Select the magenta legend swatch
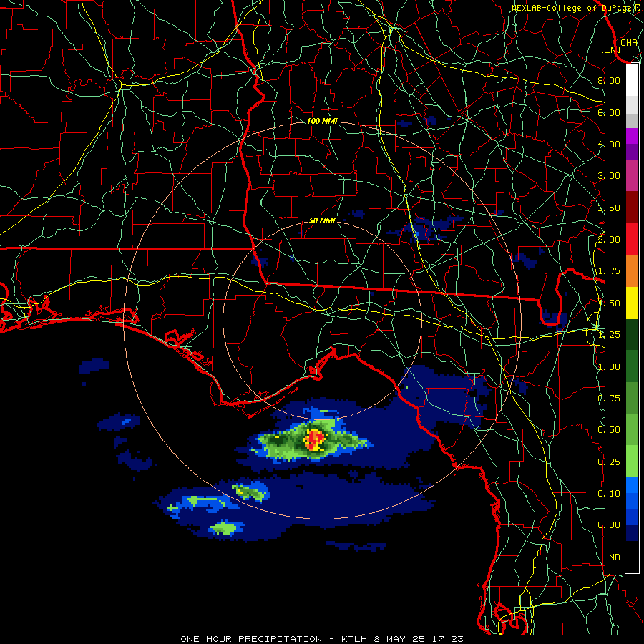644x644 pixels. click(632, 136)
